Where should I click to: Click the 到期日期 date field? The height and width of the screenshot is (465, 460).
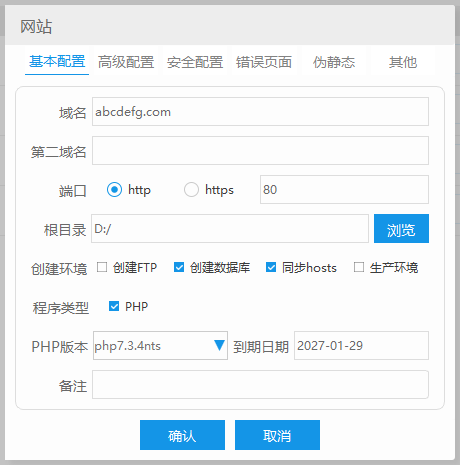click(x=361, y=345)
